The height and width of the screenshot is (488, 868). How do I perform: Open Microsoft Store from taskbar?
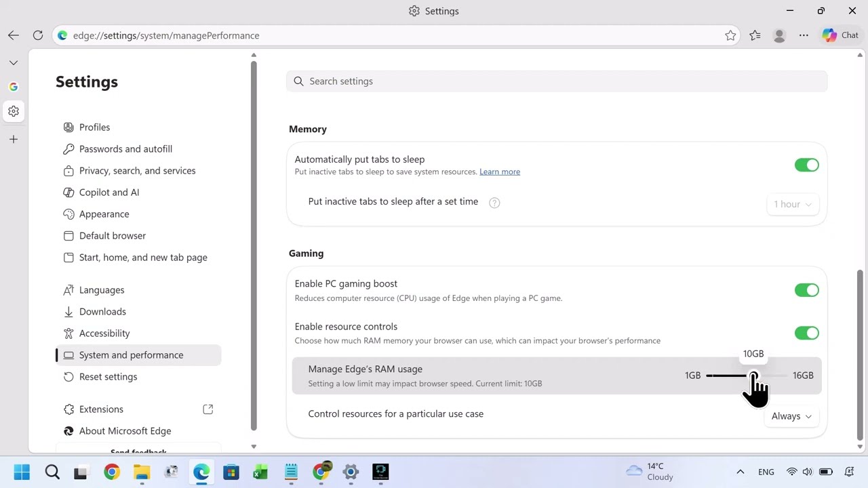pos(231,472)
